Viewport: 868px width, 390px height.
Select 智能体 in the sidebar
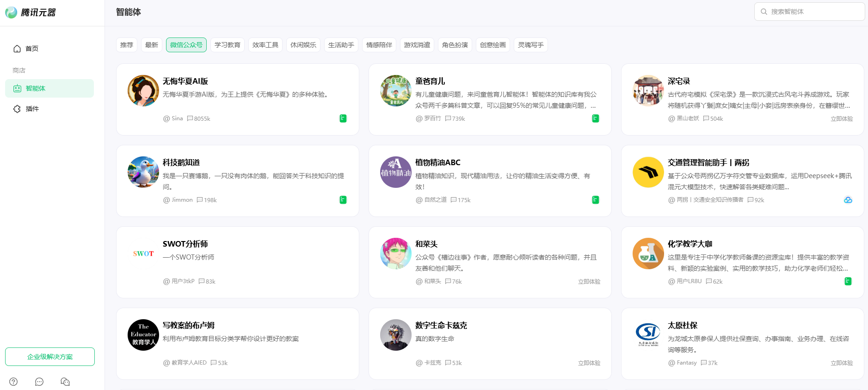point(49,88)
